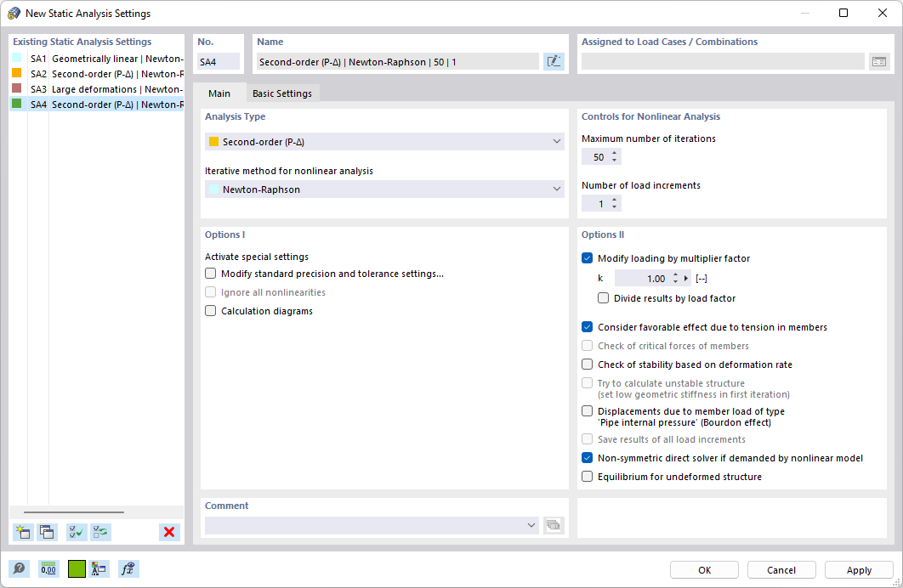This screenshot has height=588, width=903.
Task: Disable Consider favorable effect due to tension
Action: [587, 327]
